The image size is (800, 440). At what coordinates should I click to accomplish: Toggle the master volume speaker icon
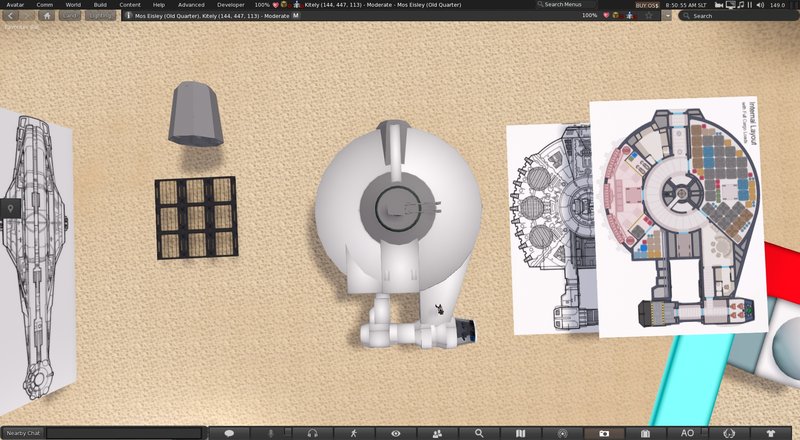point(760,5)
